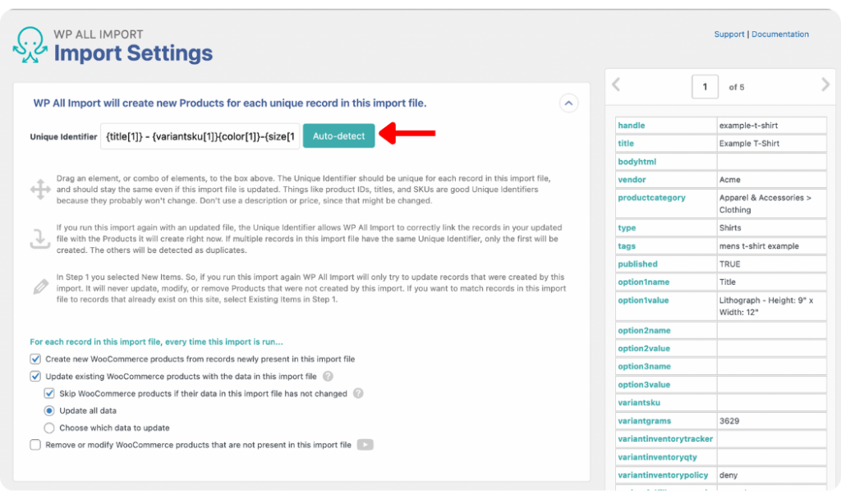Go to next record page arrow
841x504 pixels.
click(826, 85)
